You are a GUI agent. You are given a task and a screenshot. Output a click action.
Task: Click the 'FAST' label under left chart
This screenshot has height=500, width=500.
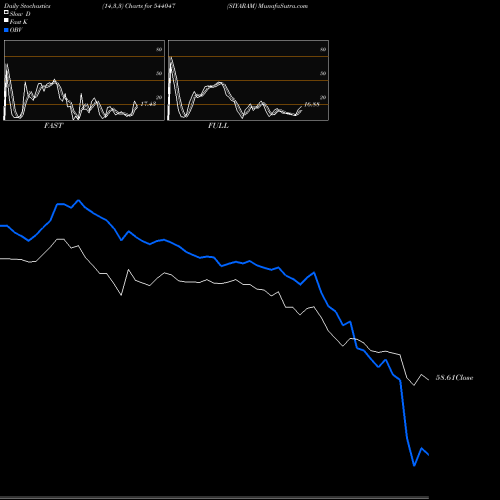click(53, 126)
